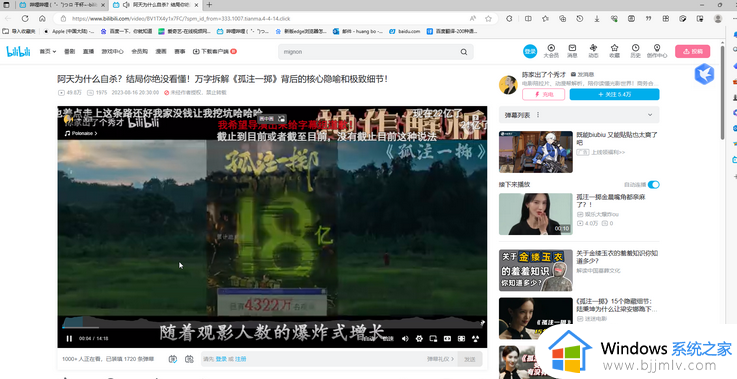Screen dimensions: 737x379
Task: Open the 百度翻译 bookmark
Action: click(x=451, y=32)
